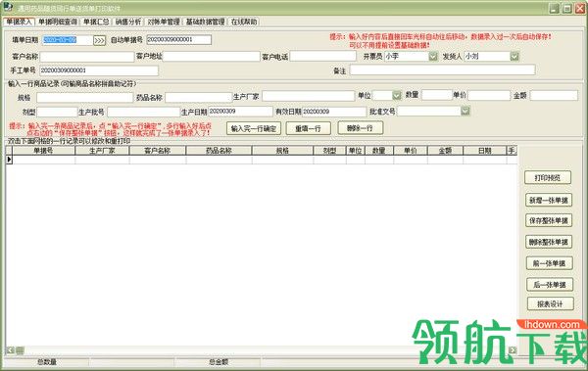Click the >>> date picker button
588x371 pixels.
click(x=99, y=40)
